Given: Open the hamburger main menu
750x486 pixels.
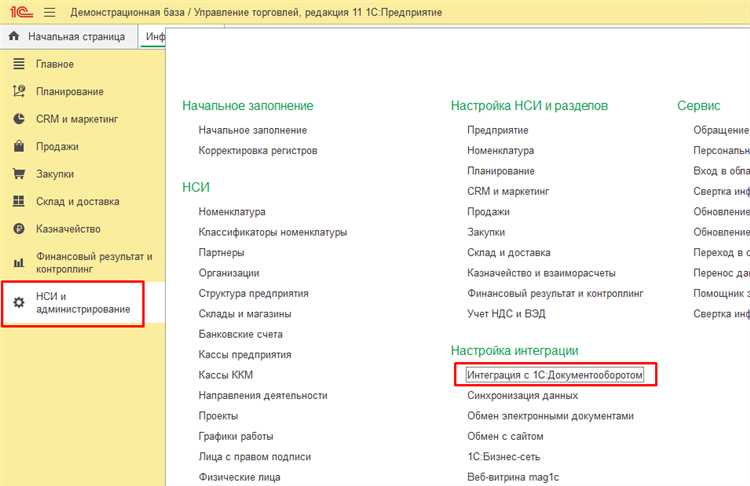Looking at the screenshot, I should tap(49, 12).
